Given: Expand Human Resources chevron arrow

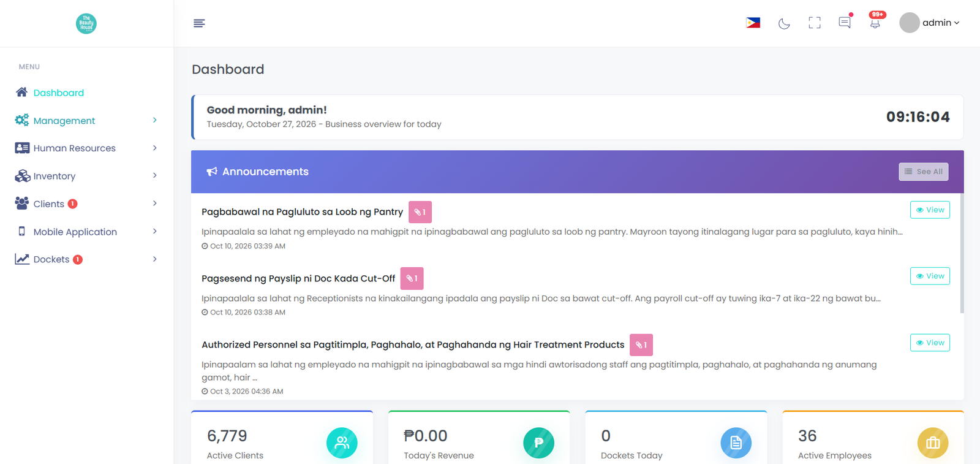Looking at the screenshot, I should pyautogui.click(x=155, y=148).
